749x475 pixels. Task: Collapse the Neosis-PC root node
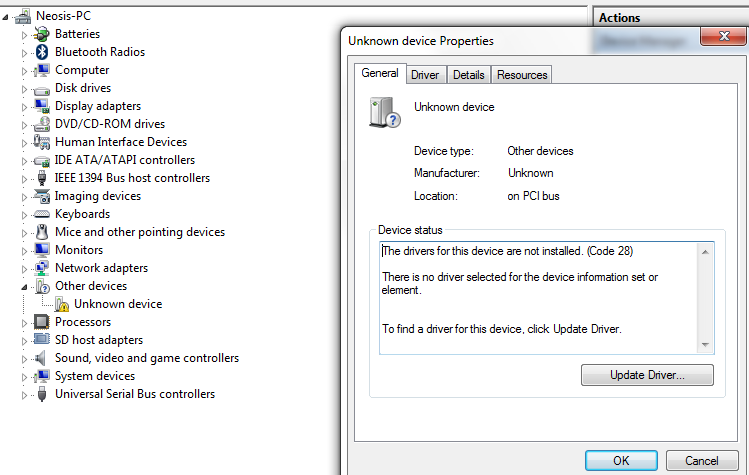pyautogui.click(x=5, y=17)
